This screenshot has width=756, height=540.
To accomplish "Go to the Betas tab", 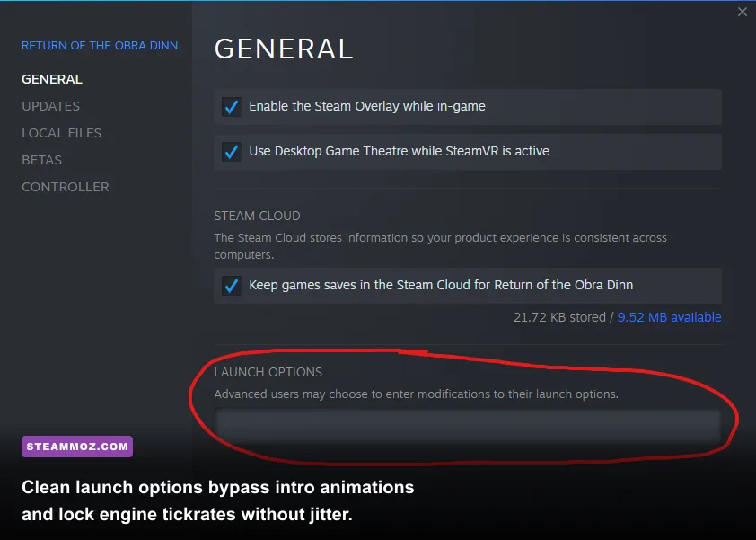I will 41,160.
